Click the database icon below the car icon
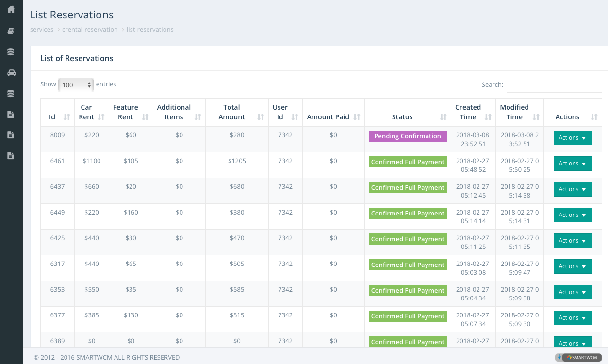 (11, 94)
